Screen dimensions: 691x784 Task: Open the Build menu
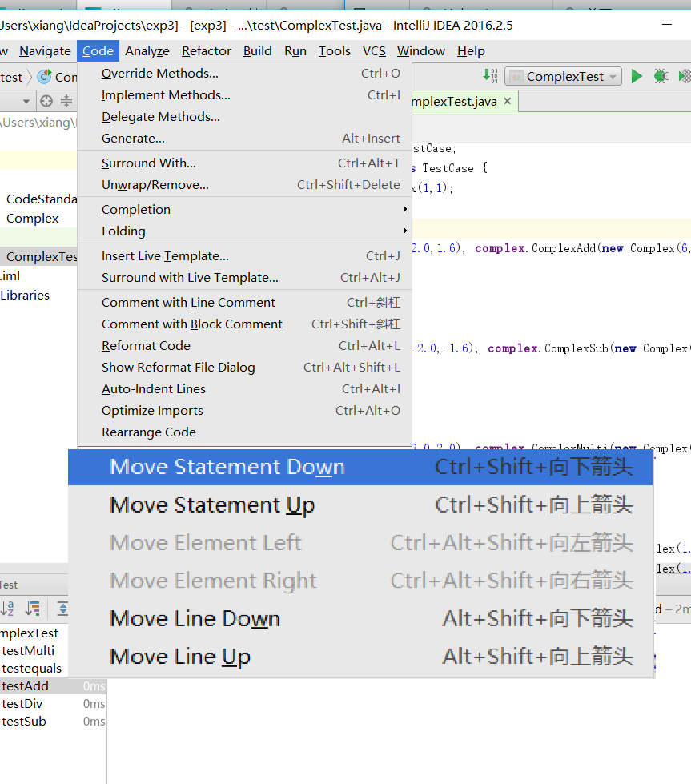[258, 51]
